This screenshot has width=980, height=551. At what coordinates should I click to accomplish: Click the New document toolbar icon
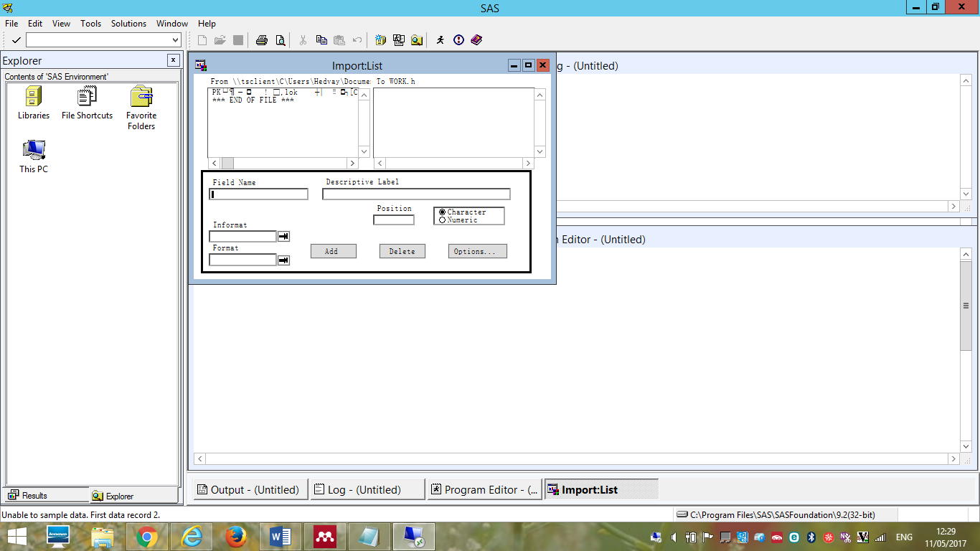(x=202, y=40)
